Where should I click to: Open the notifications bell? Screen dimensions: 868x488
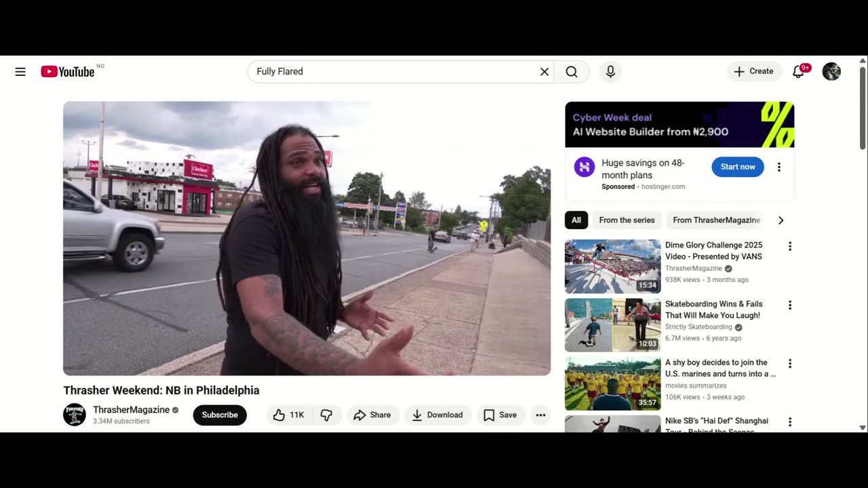pos(799,71)
